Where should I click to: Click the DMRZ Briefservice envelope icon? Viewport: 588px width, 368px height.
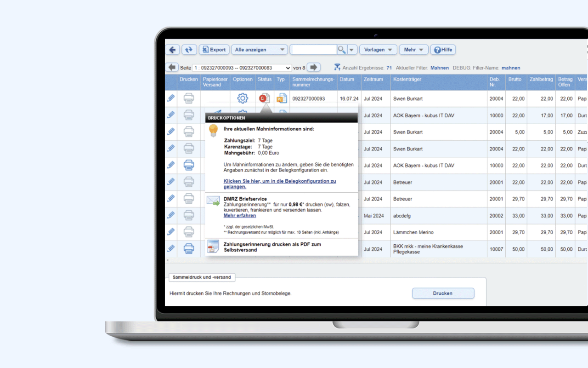pos(213,201)
